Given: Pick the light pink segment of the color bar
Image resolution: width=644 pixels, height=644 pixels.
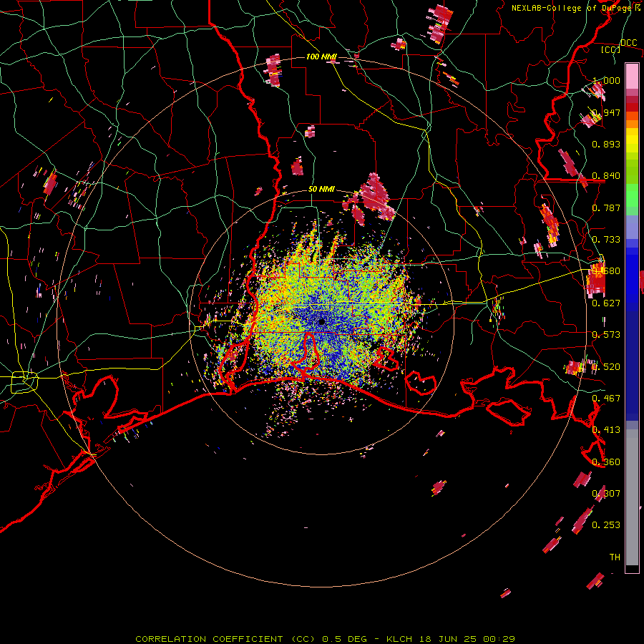Looking at the screenshot, I should pos(632,76).
